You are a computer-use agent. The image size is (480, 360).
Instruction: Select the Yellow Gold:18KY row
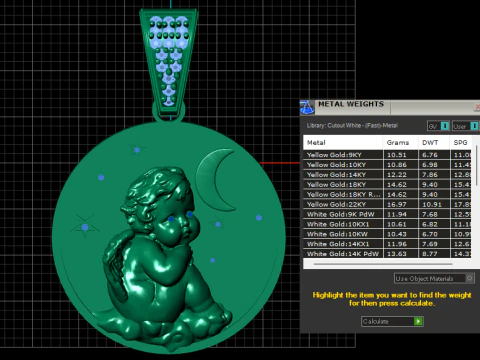387,185
